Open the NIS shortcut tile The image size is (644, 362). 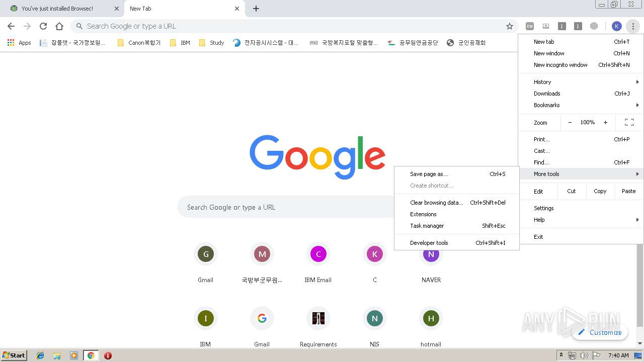click(x=375, y=327)
